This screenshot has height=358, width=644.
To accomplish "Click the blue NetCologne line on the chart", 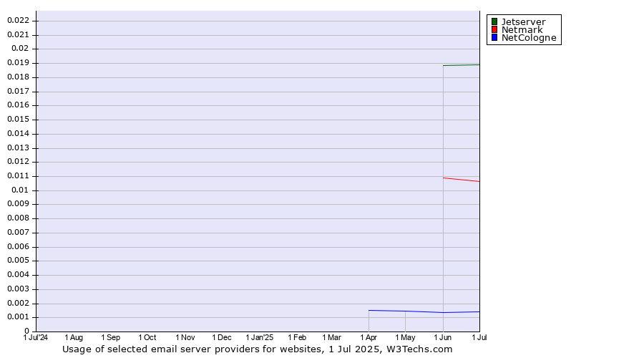I will click(x=424, y=311).
